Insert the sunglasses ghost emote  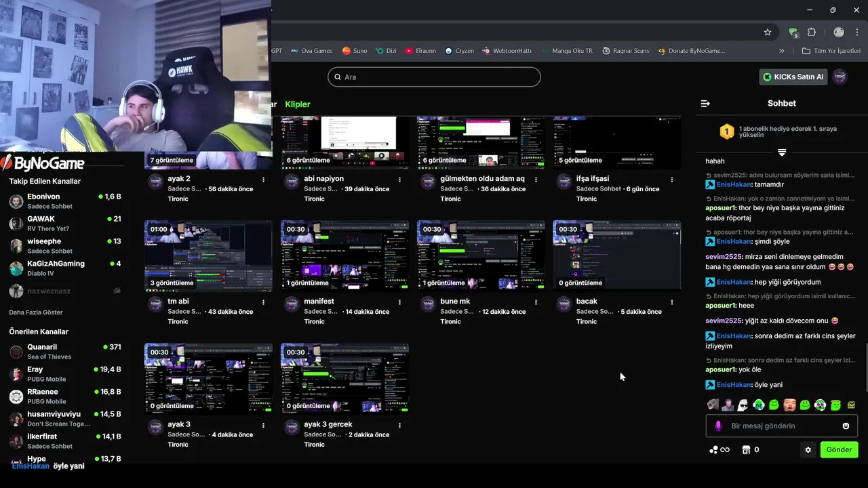(743, 405)
